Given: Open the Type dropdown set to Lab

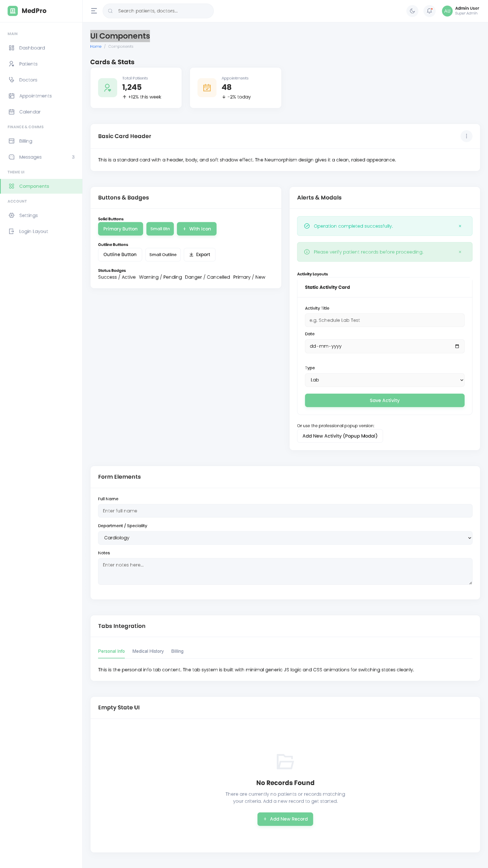Looking at the screenshot, I should (384, 380).
